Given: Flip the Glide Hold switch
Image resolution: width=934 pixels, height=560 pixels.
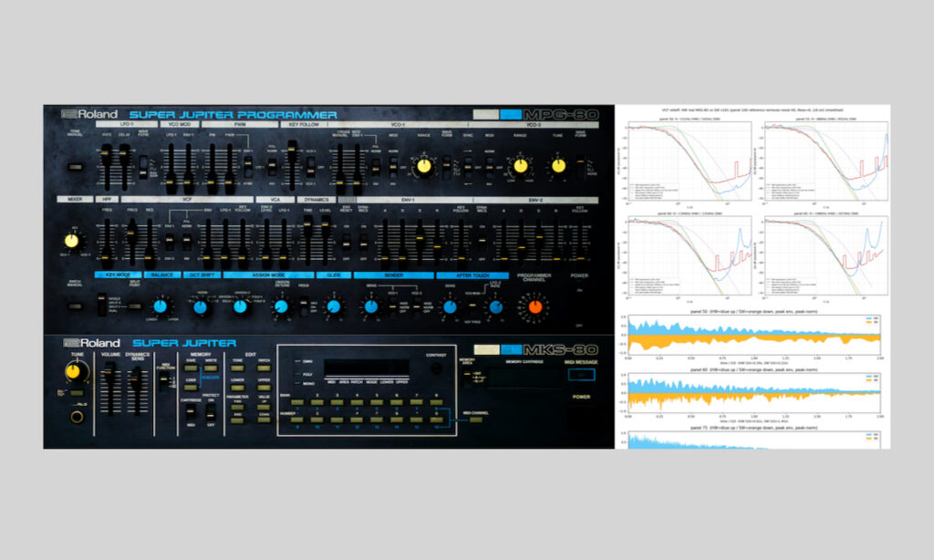Looking at the screenshot, I should coord(303,306).
